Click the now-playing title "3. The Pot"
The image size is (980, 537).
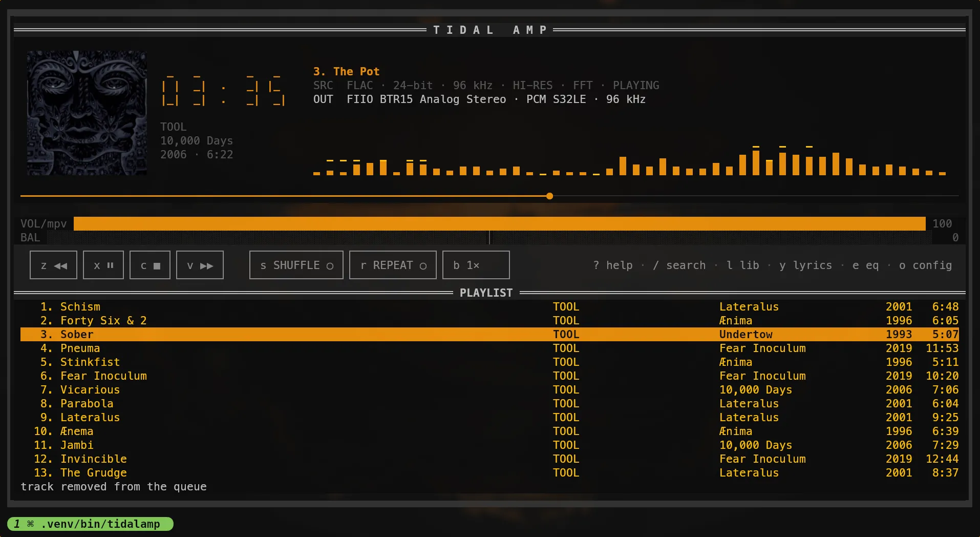[346, 71]
